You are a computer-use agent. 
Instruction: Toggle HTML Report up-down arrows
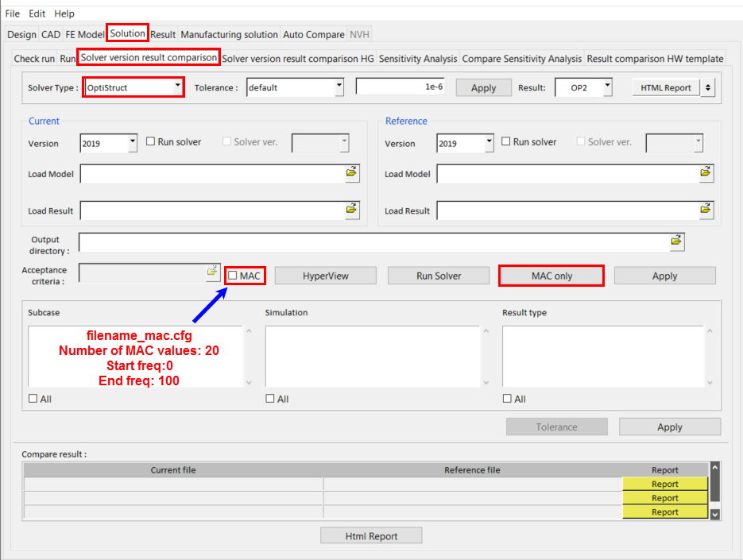click(708, 87)
